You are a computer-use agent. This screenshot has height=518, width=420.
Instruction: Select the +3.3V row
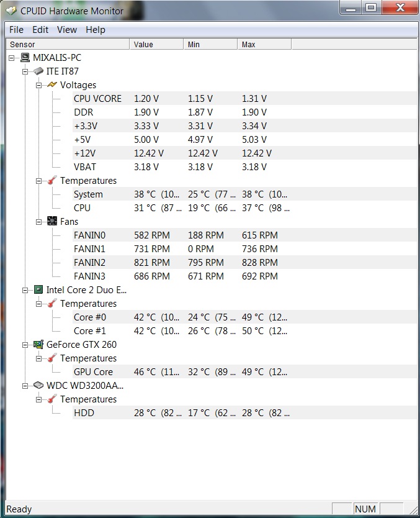click(x=244, y=126)
